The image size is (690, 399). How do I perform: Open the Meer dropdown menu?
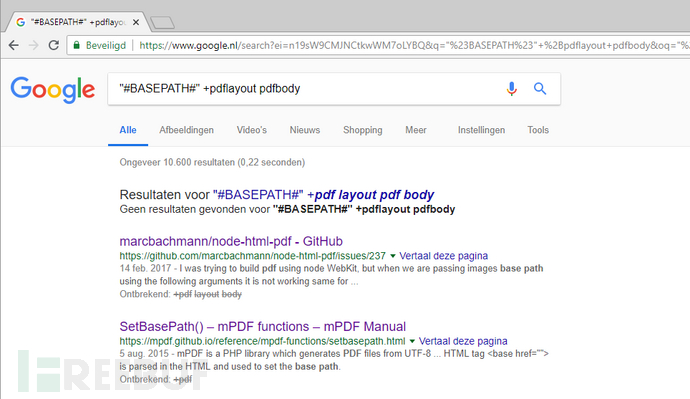[x=416, y=130]
